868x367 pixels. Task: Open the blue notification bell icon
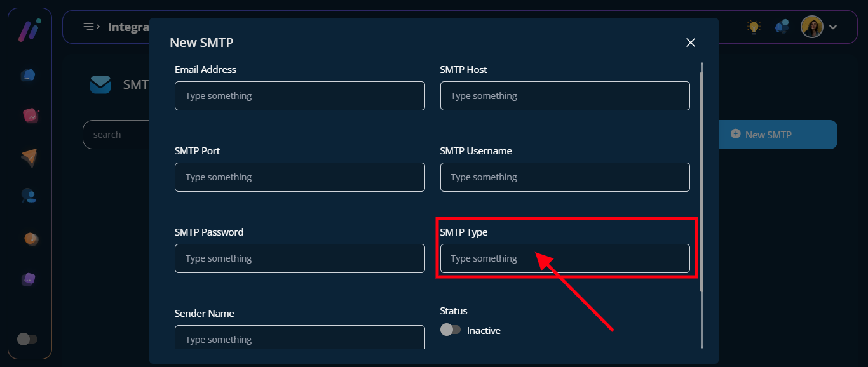click(782, 27)
